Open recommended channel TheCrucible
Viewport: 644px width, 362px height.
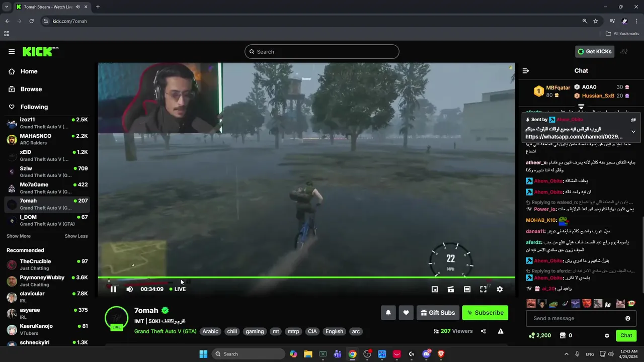click(47, 265)
